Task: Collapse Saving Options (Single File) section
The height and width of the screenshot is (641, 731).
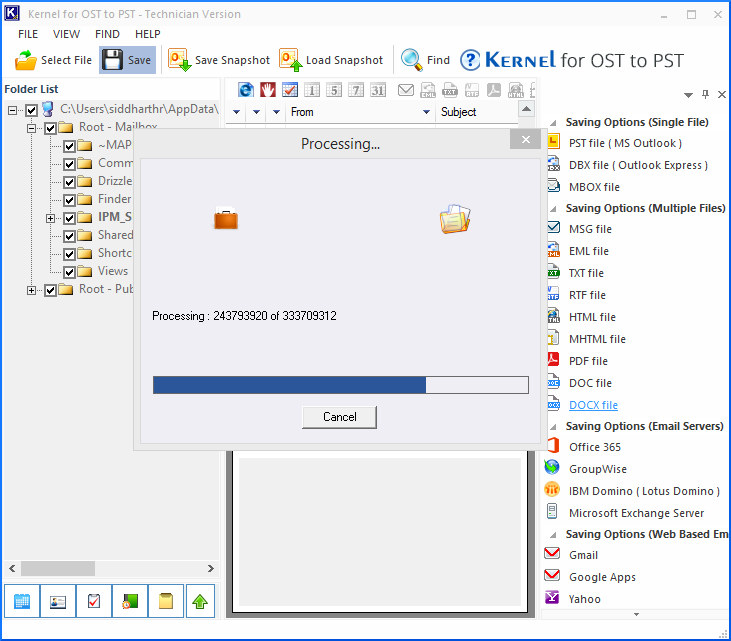Action: click(x=553, y=123)
